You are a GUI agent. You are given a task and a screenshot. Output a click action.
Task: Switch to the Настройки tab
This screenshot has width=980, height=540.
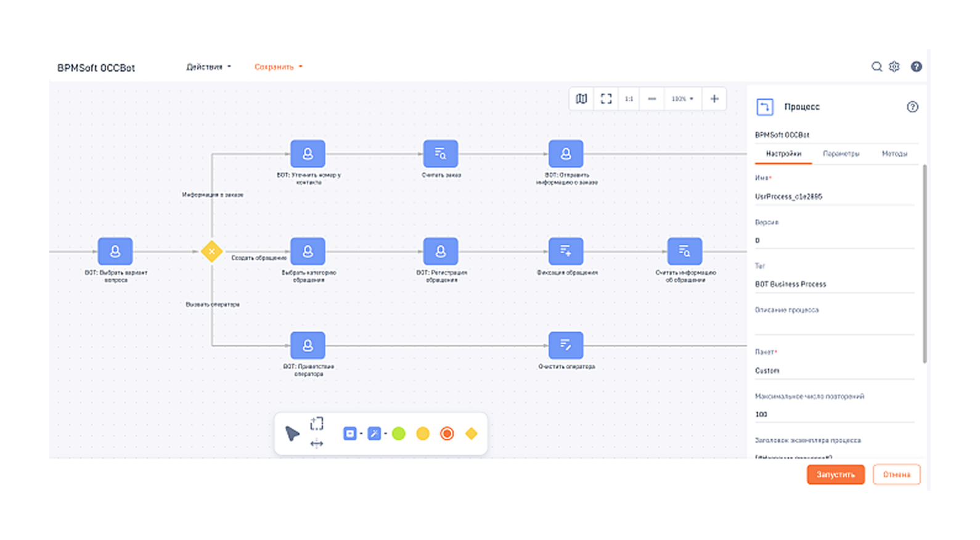point(783,153)
